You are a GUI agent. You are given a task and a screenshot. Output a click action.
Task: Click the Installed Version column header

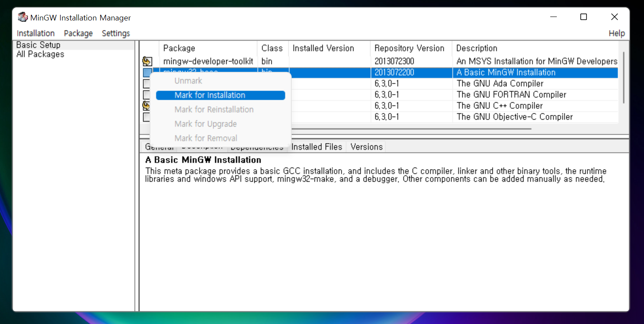(x=330, y=48)
